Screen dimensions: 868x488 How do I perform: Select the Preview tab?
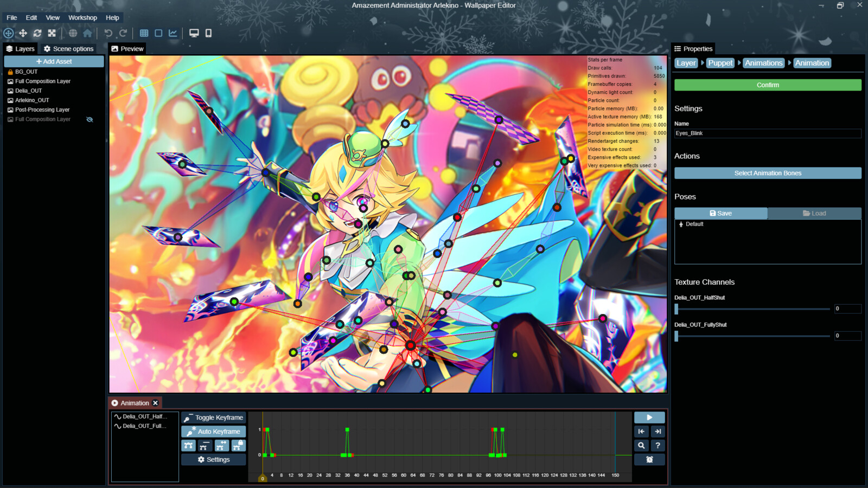click(x=127, y=49)
